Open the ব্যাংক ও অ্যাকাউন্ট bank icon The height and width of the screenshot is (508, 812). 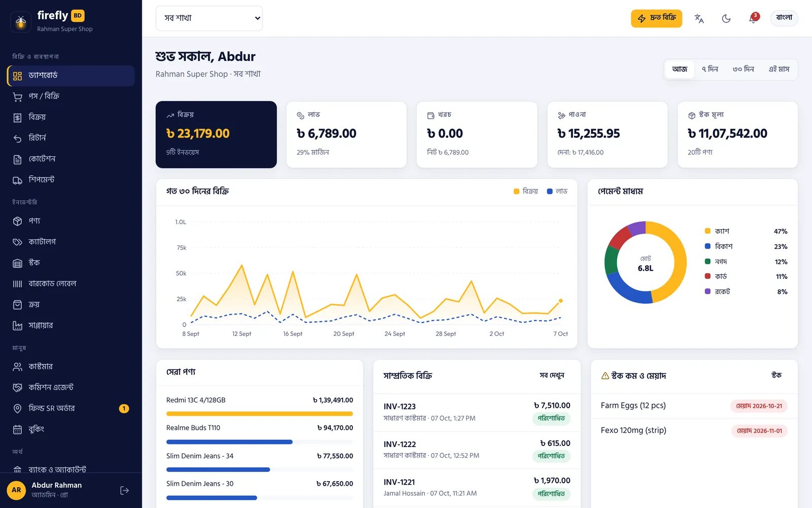point(17,470)
